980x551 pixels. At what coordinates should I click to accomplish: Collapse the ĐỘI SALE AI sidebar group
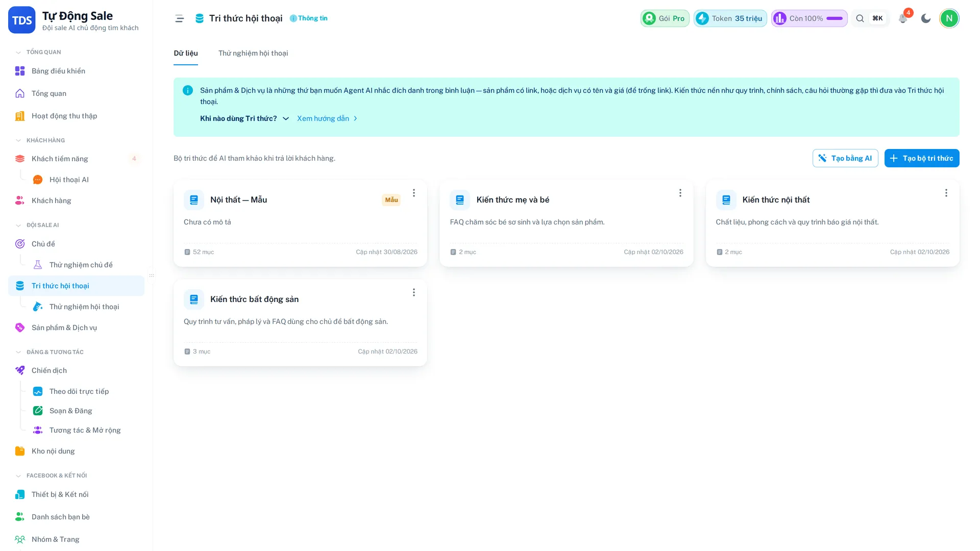[x=18, y=225]
